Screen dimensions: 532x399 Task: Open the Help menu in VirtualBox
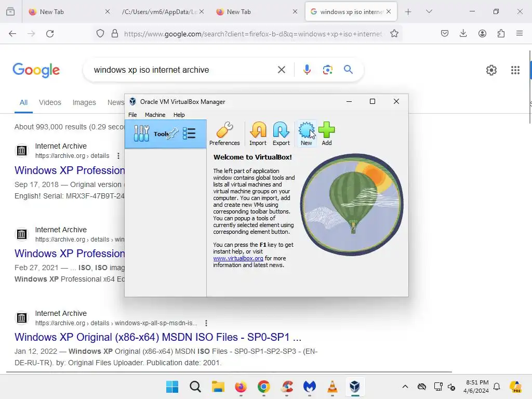click(179, 115)
